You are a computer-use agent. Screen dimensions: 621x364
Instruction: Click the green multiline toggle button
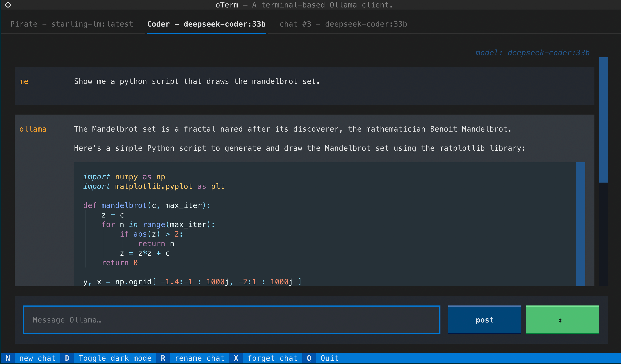pos(562,320)
